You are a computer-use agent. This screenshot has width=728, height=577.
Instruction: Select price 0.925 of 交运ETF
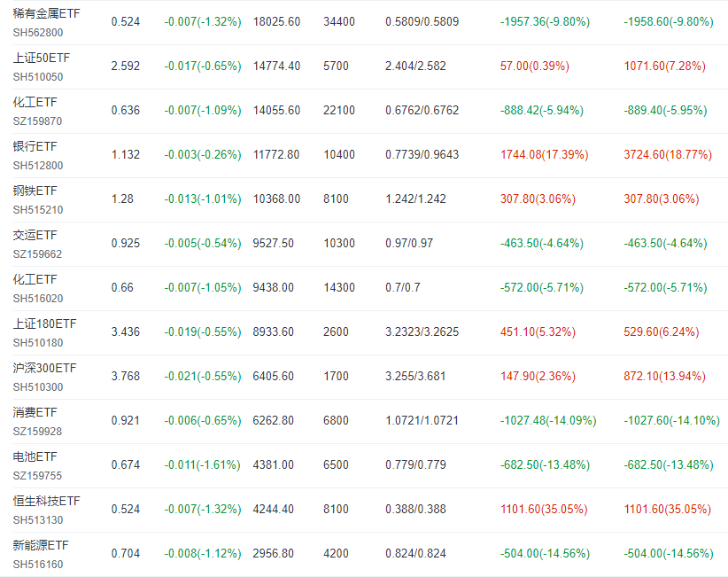[x=126, y=244]
